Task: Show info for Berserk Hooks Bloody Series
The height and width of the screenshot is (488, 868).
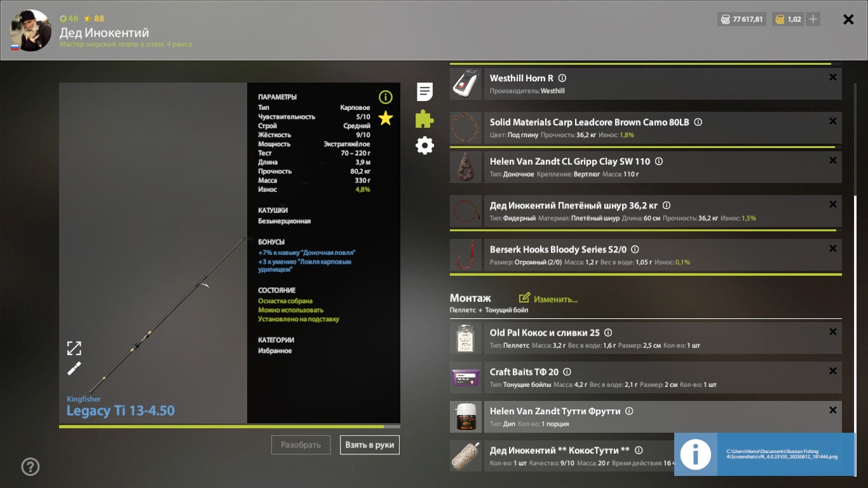Action: coord(634,249)
